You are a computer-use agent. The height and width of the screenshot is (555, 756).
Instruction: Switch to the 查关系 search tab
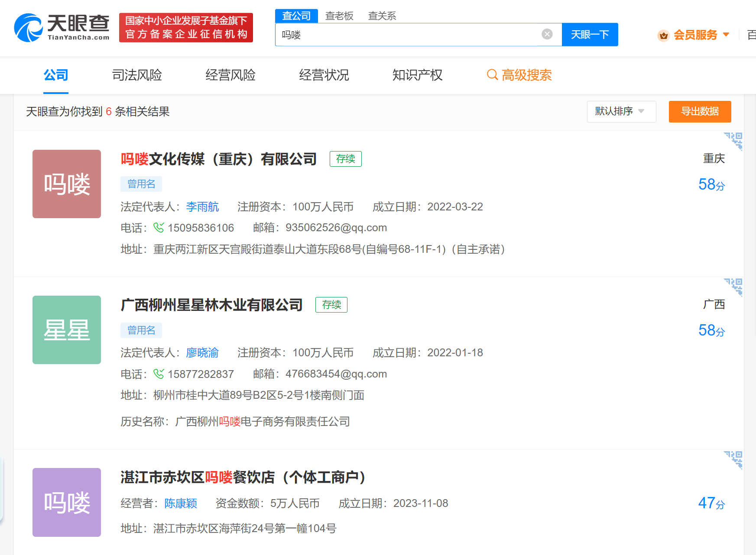tap(382, 16)
